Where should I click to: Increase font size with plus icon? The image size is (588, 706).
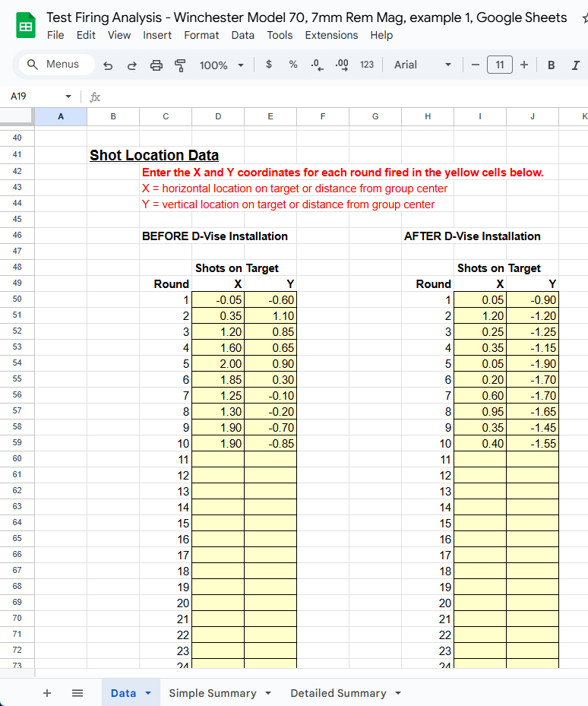coord(524,65)
